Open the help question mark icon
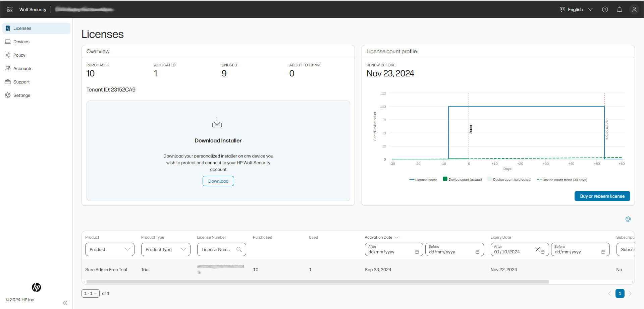This screenshot has height=309, width=644. (605, 9)
